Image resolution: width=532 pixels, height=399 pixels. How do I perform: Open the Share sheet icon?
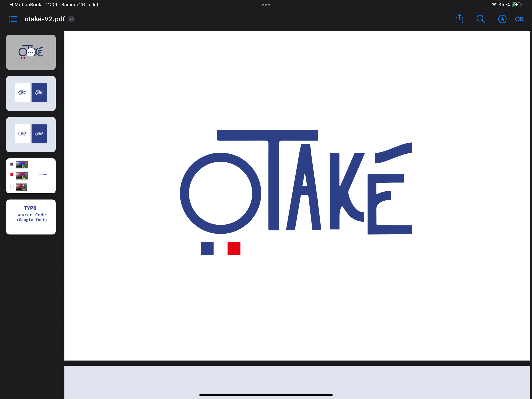coord(459,19)
